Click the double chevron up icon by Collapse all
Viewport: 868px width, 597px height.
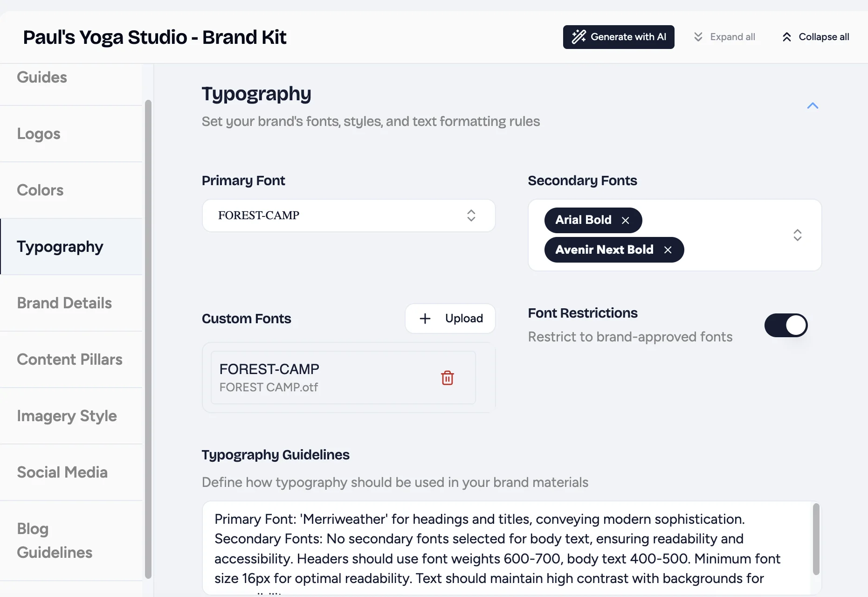coord(787,37)
